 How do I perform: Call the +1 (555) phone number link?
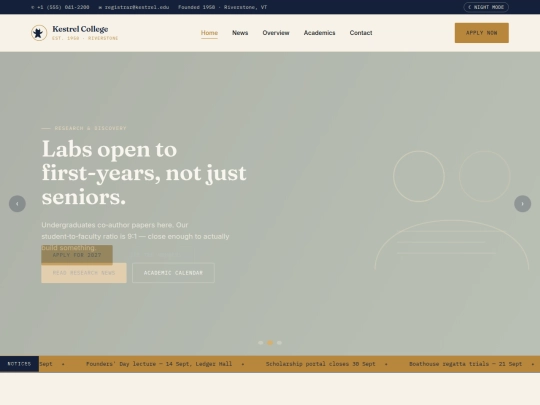pyautogui.click(x=60, y=7)
